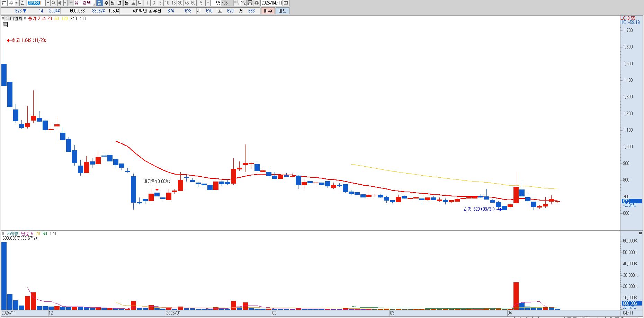Select the 30 minute interval tab

click(180, 3)
